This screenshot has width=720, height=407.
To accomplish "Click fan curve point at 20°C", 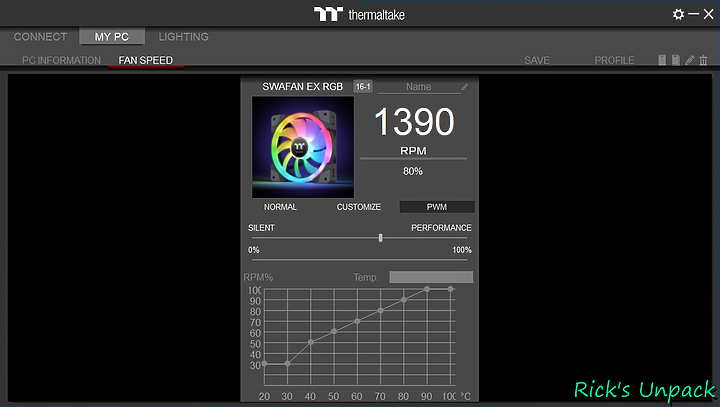I will pos(264,363).
